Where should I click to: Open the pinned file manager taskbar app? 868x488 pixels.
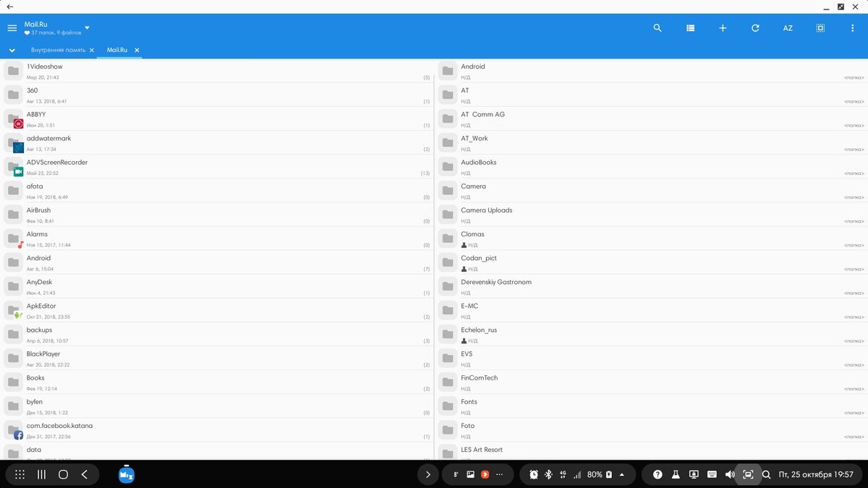[127, 474]
